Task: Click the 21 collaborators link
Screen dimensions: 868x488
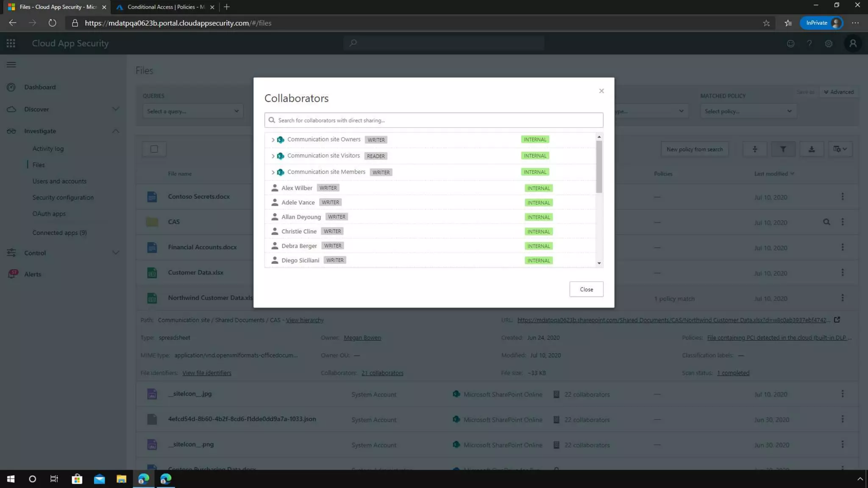Action: point(382,373)
